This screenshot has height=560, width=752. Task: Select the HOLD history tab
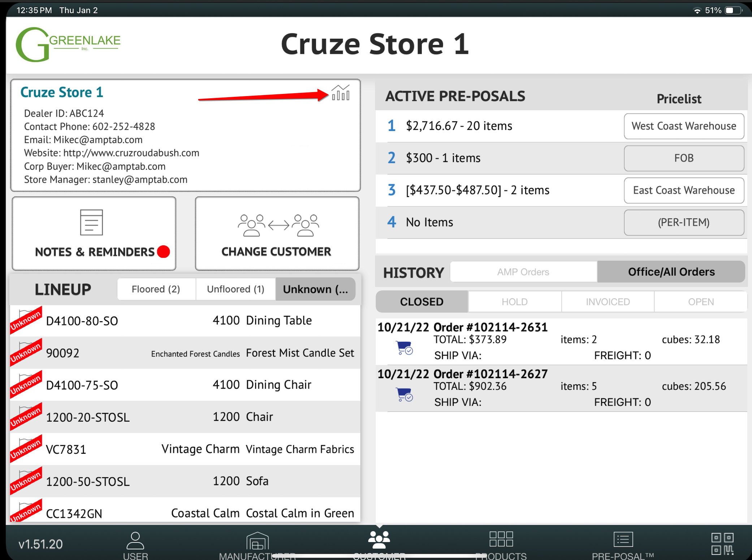514,302
